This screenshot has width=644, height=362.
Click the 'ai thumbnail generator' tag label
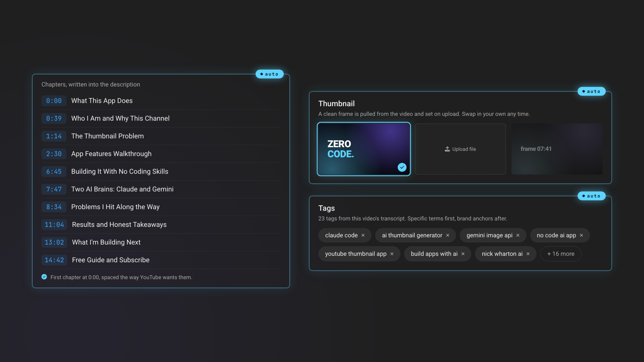click(412, 235)
